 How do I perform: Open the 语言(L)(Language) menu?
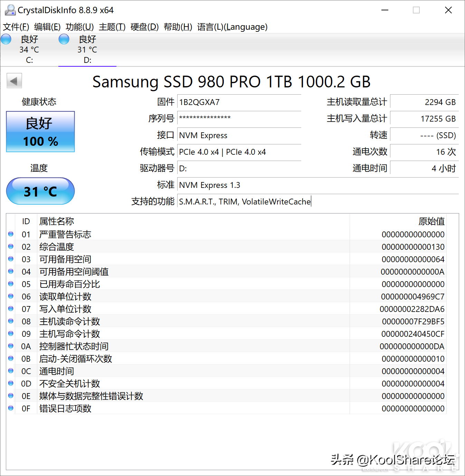(232, 27)
